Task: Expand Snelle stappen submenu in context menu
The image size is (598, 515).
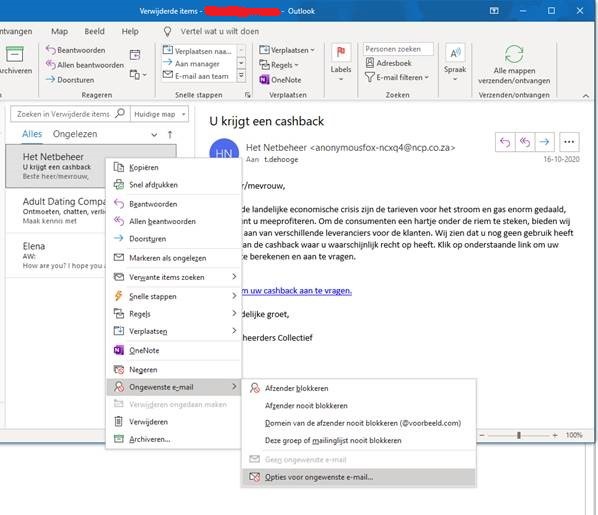Action: (174, 296)
